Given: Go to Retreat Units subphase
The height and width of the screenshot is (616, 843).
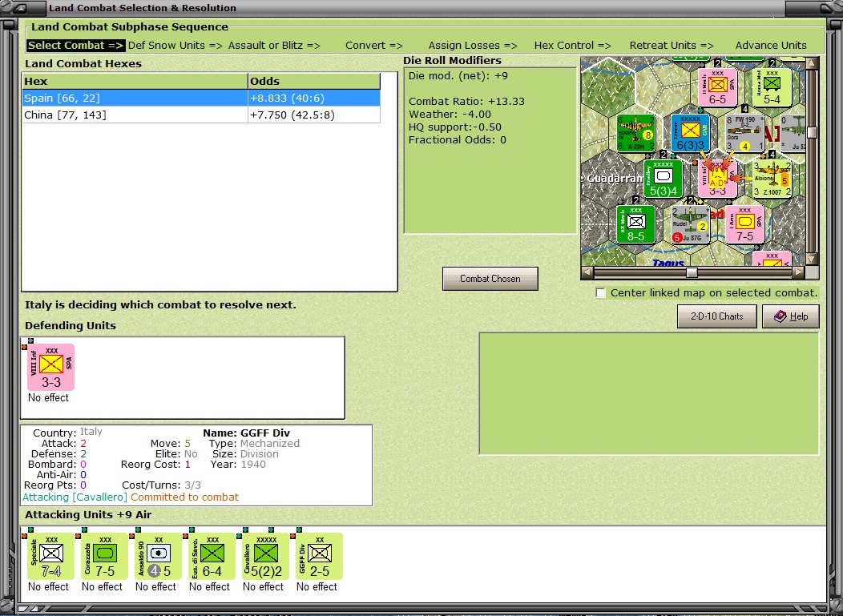Looking at the screenshot, I should coord(672,46).
